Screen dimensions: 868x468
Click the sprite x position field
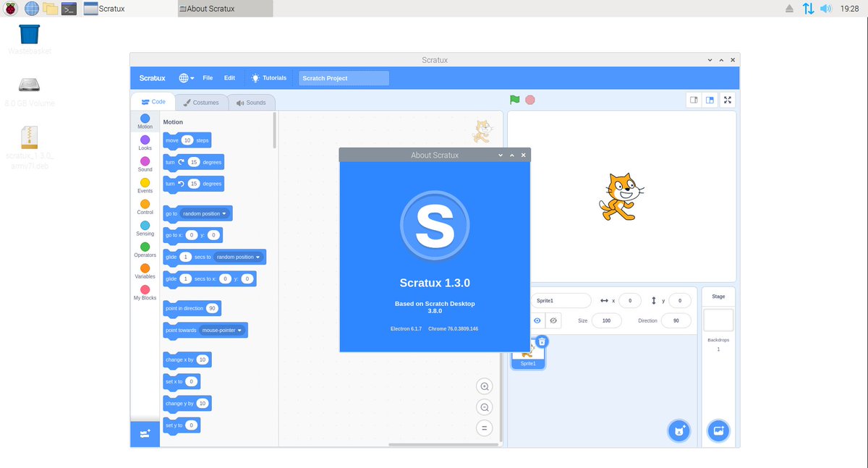pyautogui.click(x=629, y=300)
